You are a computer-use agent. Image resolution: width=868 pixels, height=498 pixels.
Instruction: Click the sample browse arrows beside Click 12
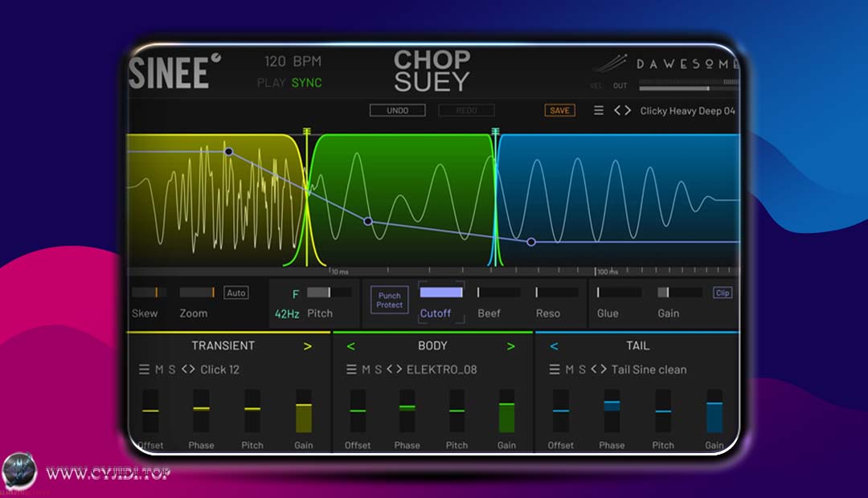click(x=188, y=369)
